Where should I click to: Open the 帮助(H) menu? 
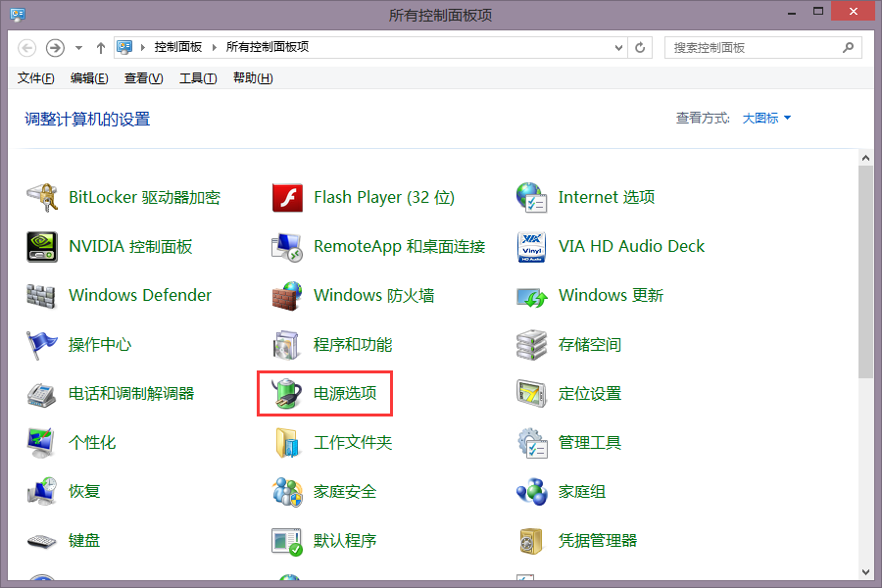tap(253, 78)
